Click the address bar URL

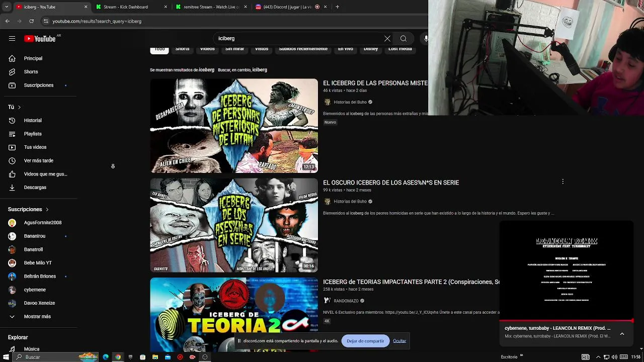pyautogui.click(x=97, y=21)
